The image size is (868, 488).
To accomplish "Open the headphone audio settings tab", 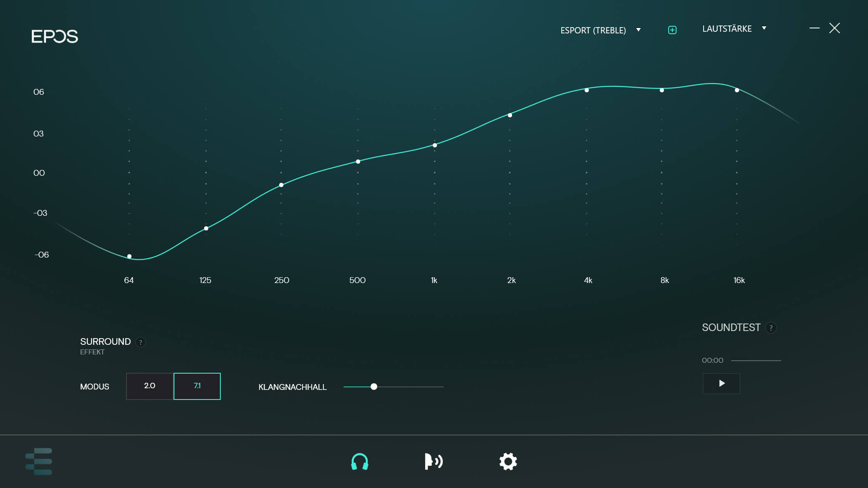I will 359,462.
